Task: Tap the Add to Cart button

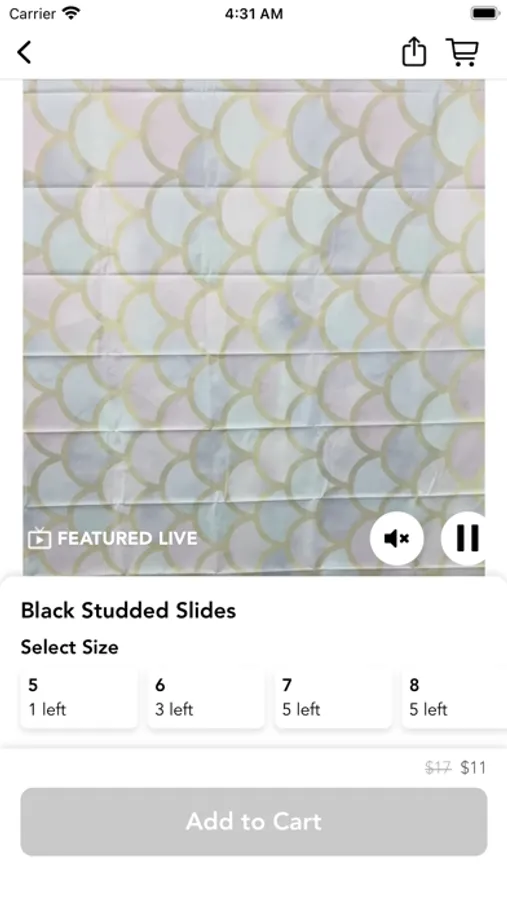Action: (254, 821)
